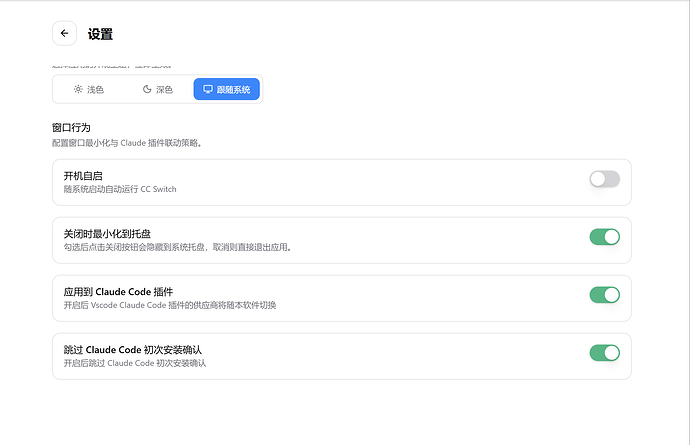Screen dimensions: 690x445
Task: Toggle 跳过 Claude Code 初次安装确认 switch
Action: click(605, 353)
